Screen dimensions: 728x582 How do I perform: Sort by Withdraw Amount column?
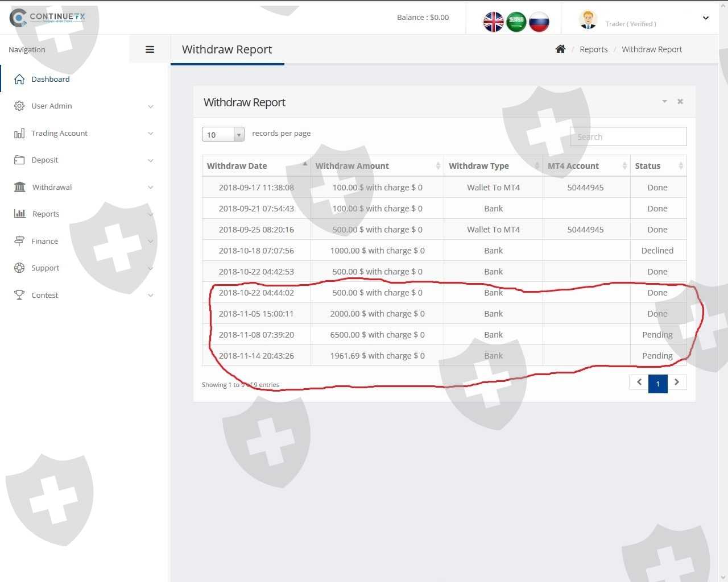[378, 166]
